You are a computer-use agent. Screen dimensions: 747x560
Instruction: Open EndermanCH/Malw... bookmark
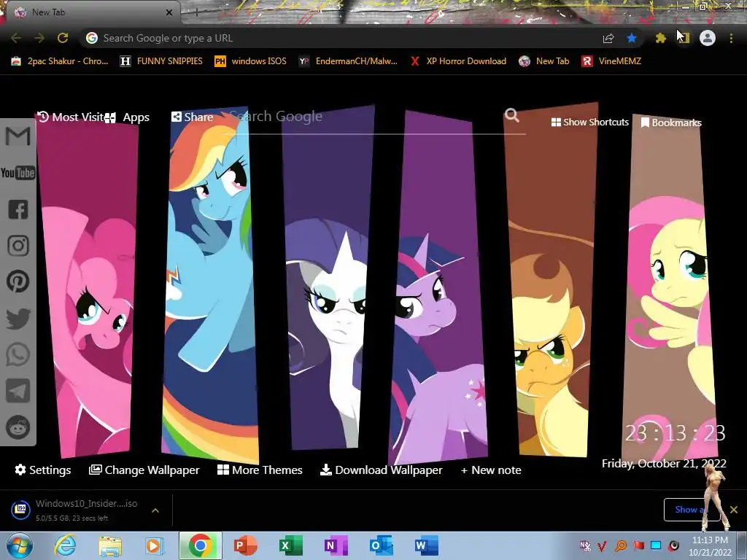pyautogui.click(x=348, y=61)
